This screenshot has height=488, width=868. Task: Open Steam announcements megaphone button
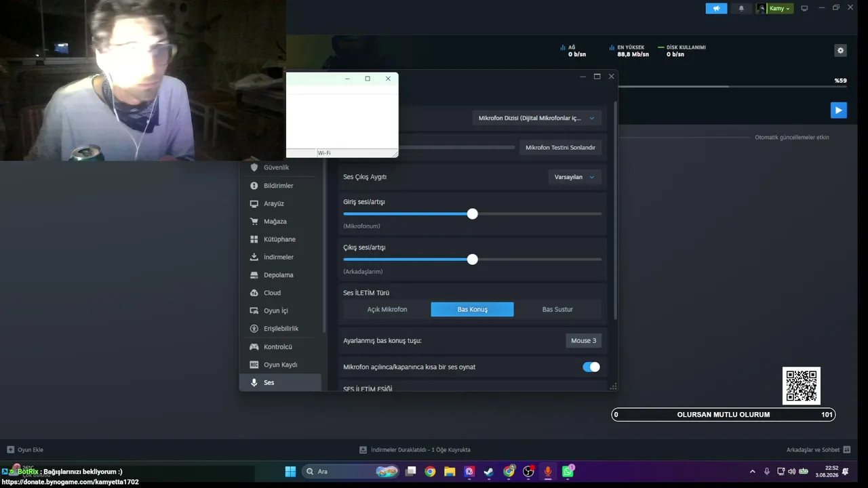click(x=716, y=8)
